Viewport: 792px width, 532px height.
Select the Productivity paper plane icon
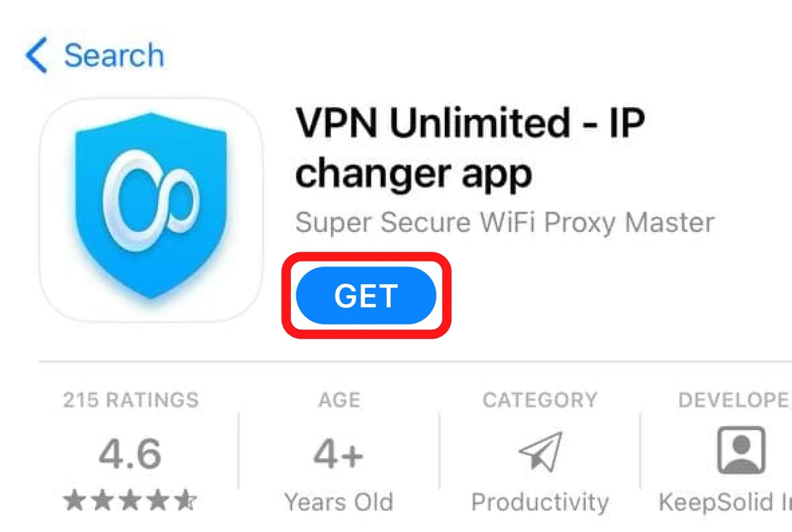click(541, 451)
